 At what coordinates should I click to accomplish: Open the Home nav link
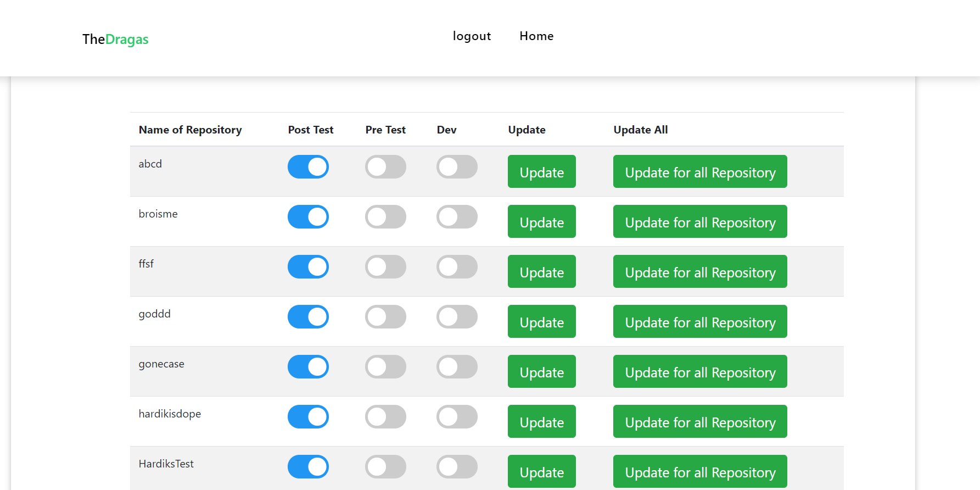tap(536, 36)
